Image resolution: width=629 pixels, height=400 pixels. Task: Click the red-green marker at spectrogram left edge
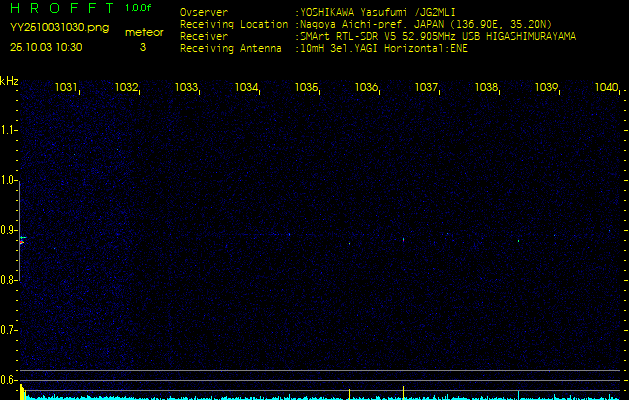[x=22, y=240]
